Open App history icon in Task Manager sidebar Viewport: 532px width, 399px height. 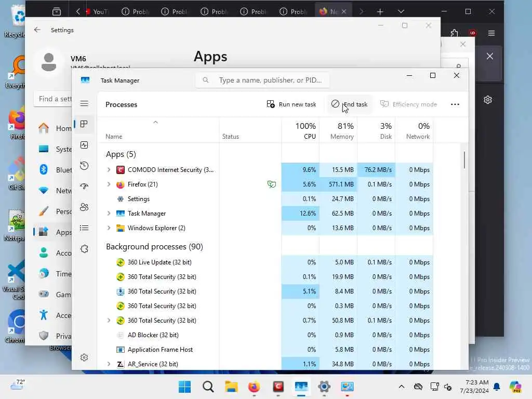point(84,166)
